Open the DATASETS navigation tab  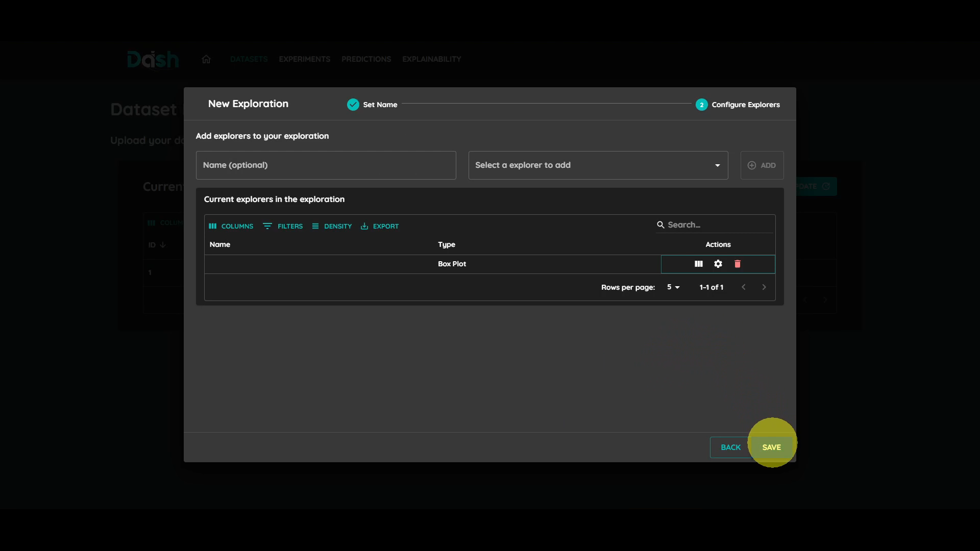point(249,59)
